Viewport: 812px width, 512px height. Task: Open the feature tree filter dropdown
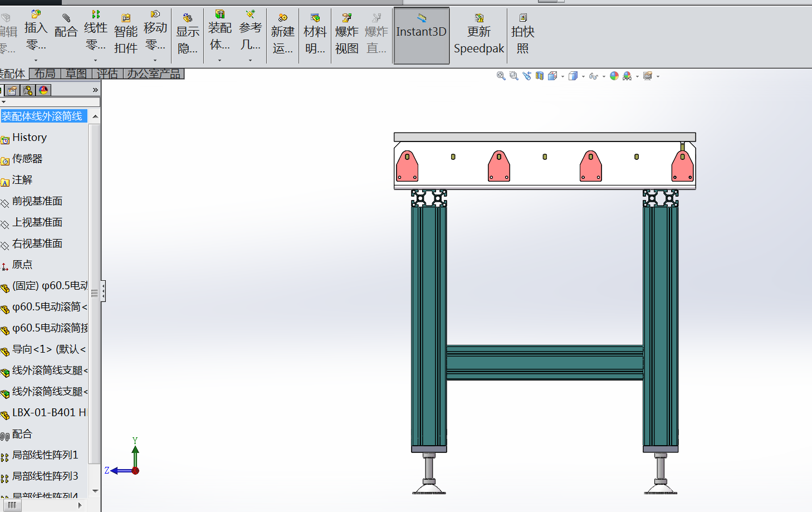[x=4, y=102]
